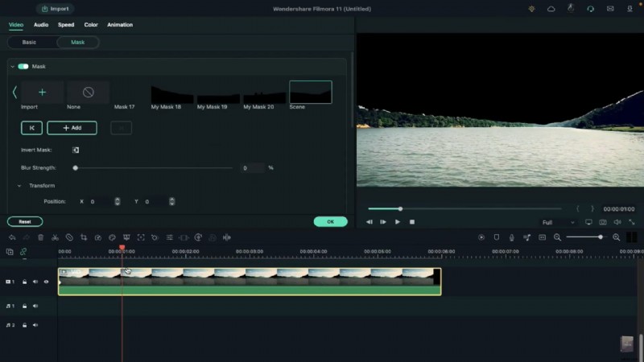Lock video track 1
The height and width of the screenshot is (362, 644).
25,282
